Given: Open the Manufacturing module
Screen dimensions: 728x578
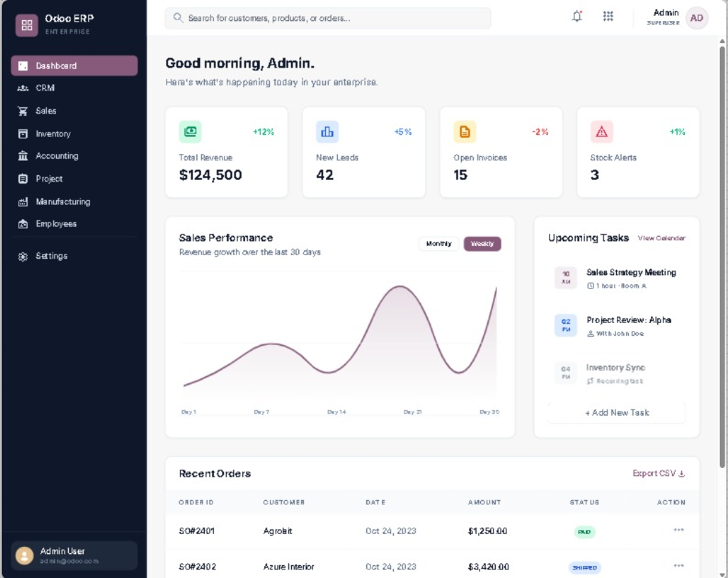Looking at the screenshot, I should pos(74,201).
